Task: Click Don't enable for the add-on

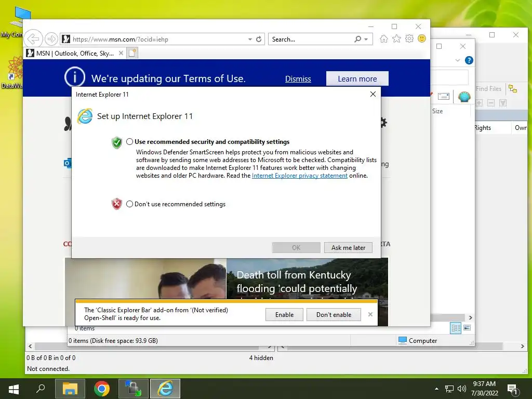Action: (x=334, y=314)
